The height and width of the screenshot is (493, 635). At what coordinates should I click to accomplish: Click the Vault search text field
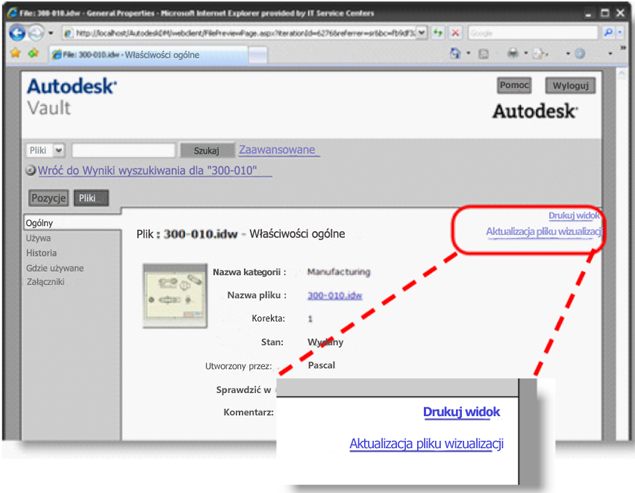(x=123, y=150)
